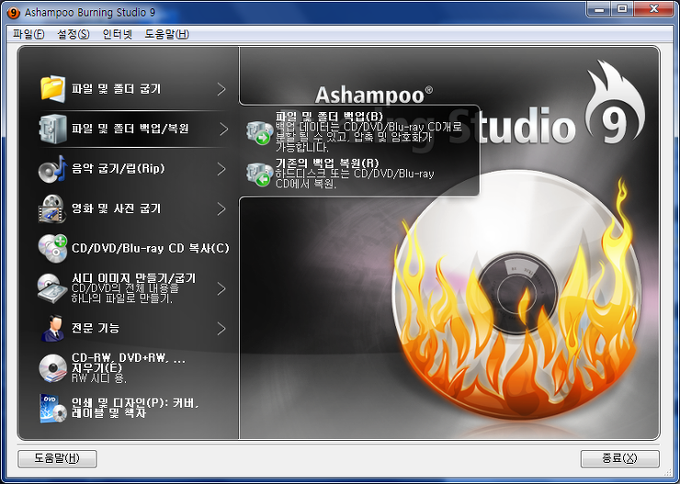
Task: Choose 음악 굽기/립(Rip) label
Action: tap(118, 169)
